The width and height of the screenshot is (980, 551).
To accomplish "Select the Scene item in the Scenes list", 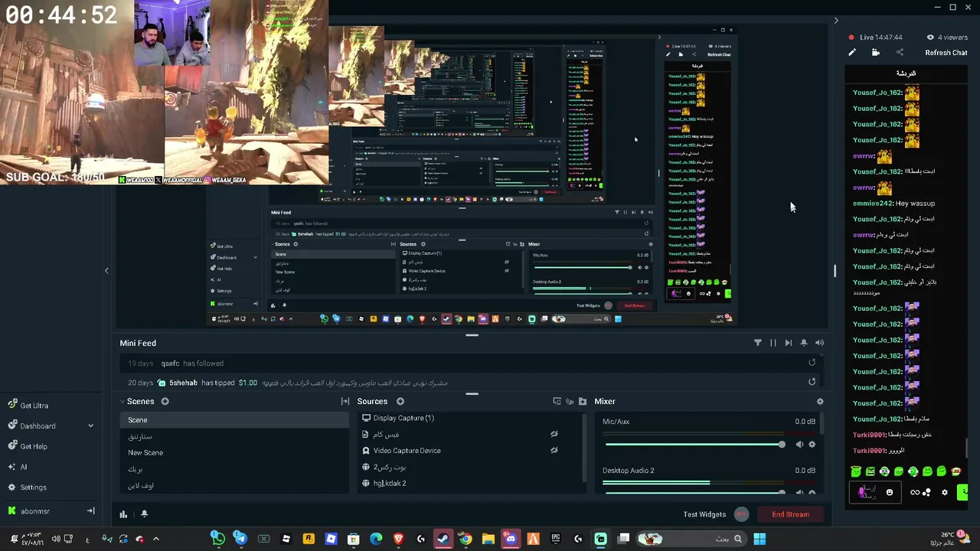I will coord(234,419).
